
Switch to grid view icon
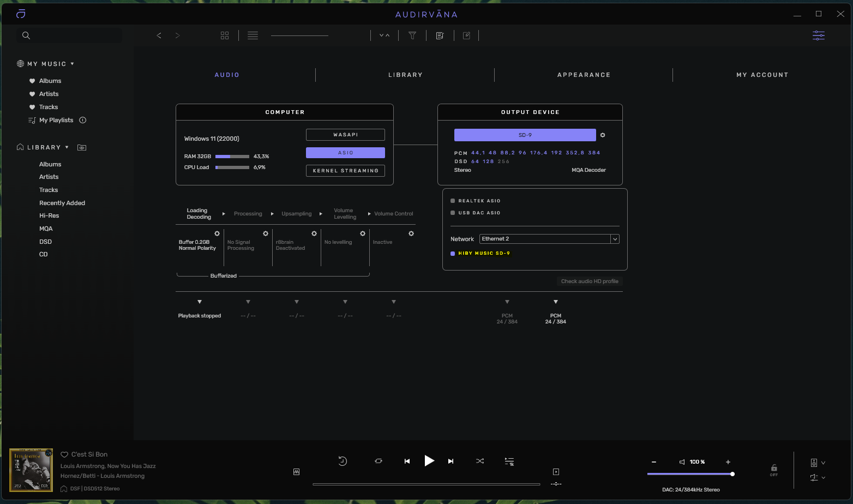225,35
